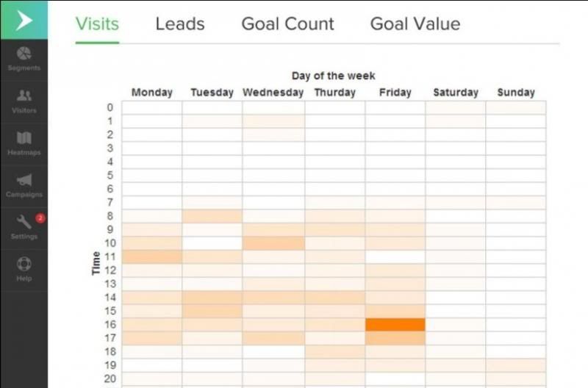Open Campaigns megaphone icon

tap(24, 180)
